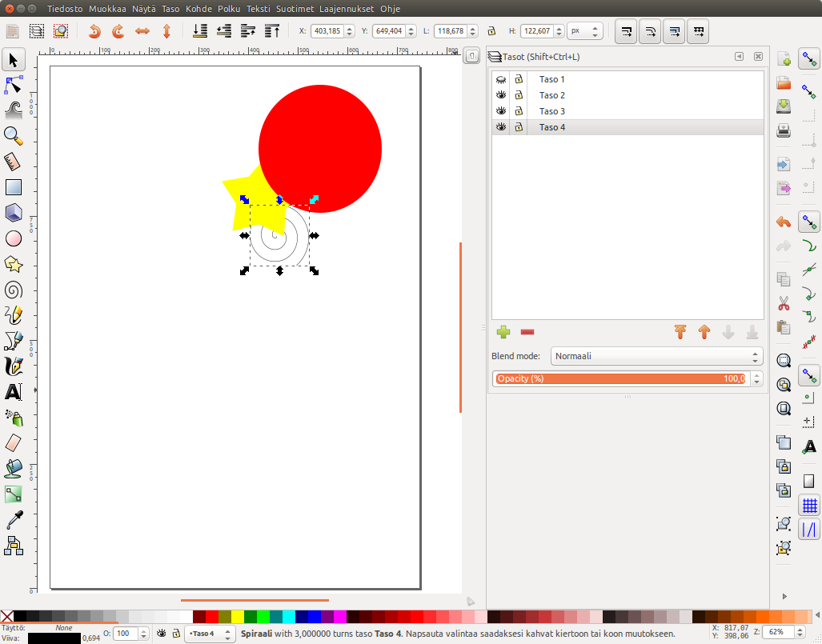The width and height of the screenshot is (822, 644).
Task: Select the Node edit tool
Action: tap(14, 84)
